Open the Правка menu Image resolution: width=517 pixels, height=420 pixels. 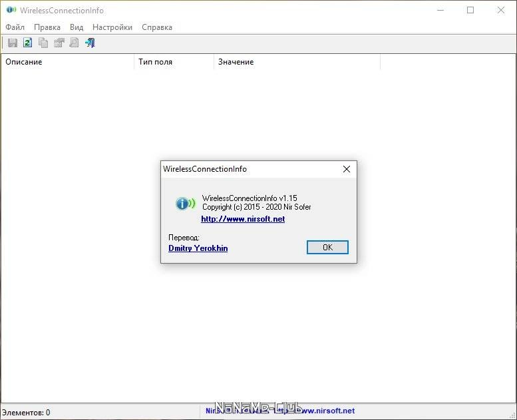click(47, 27)
